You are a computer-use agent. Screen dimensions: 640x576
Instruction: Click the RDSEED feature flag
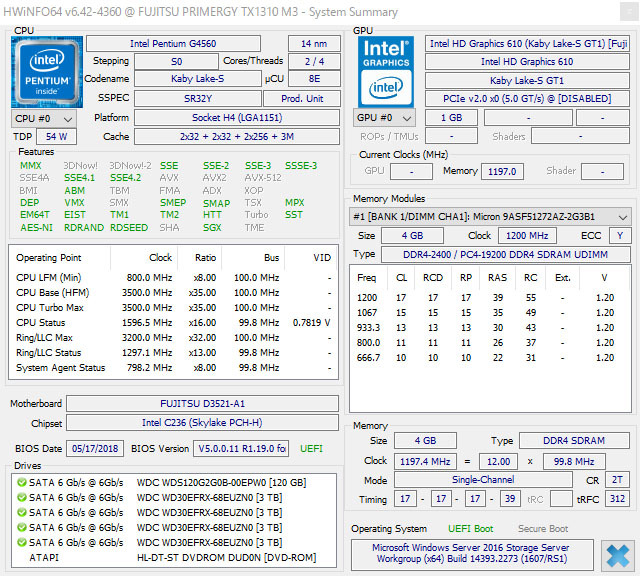point(129,228)
